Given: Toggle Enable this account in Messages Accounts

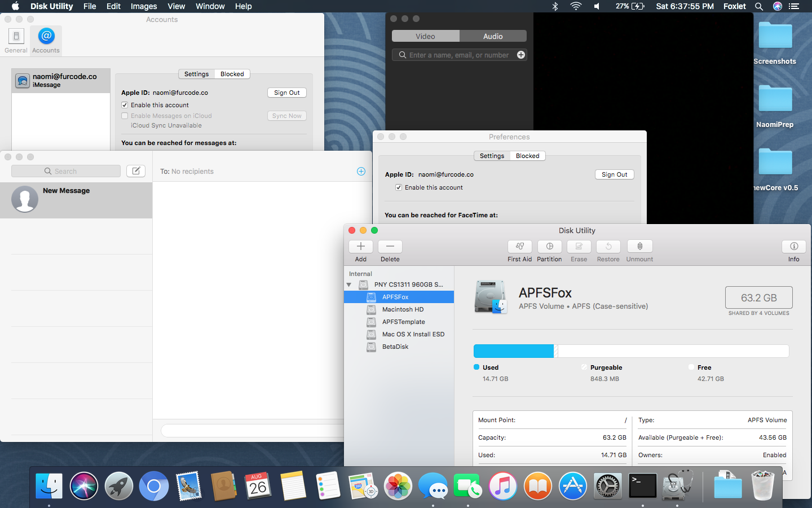Looking at the screenshot, I should (x=125, y=105).
